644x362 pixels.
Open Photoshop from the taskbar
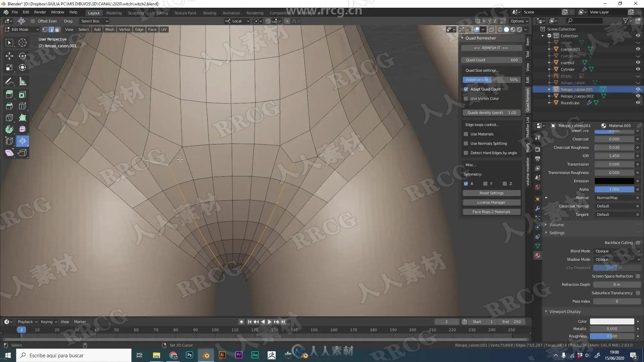189,355
